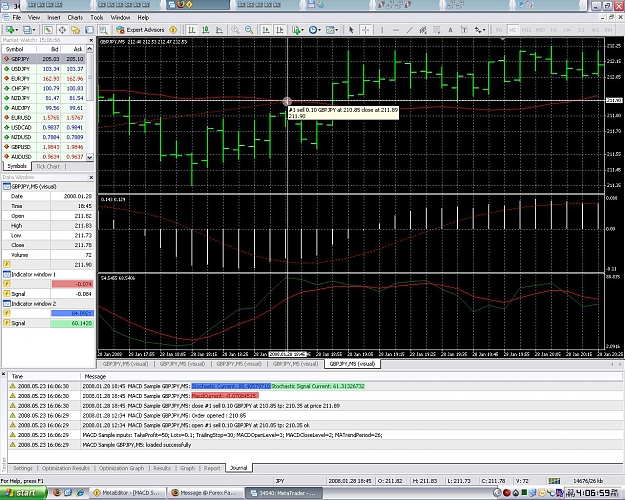
Task: Close the Market Watch panel
Action: point(91,40)
